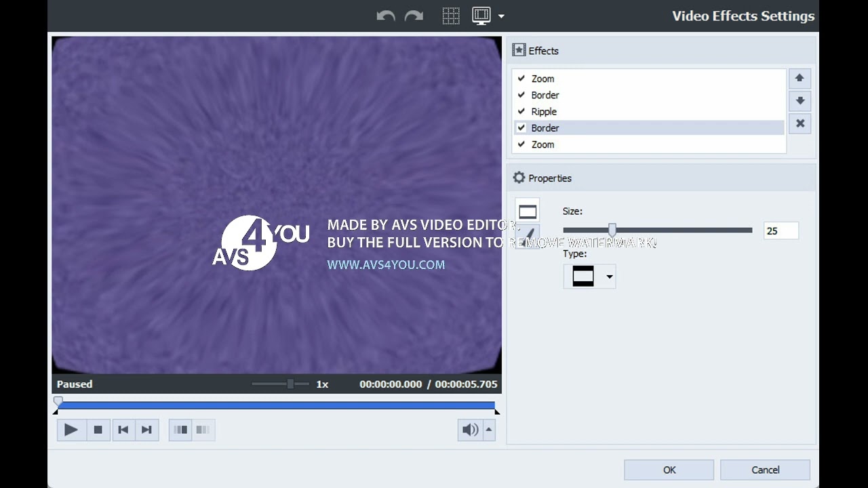Open the border Type dropdown
The width and height of the screenshot is (868, 488).
click(x=589, y=277)
